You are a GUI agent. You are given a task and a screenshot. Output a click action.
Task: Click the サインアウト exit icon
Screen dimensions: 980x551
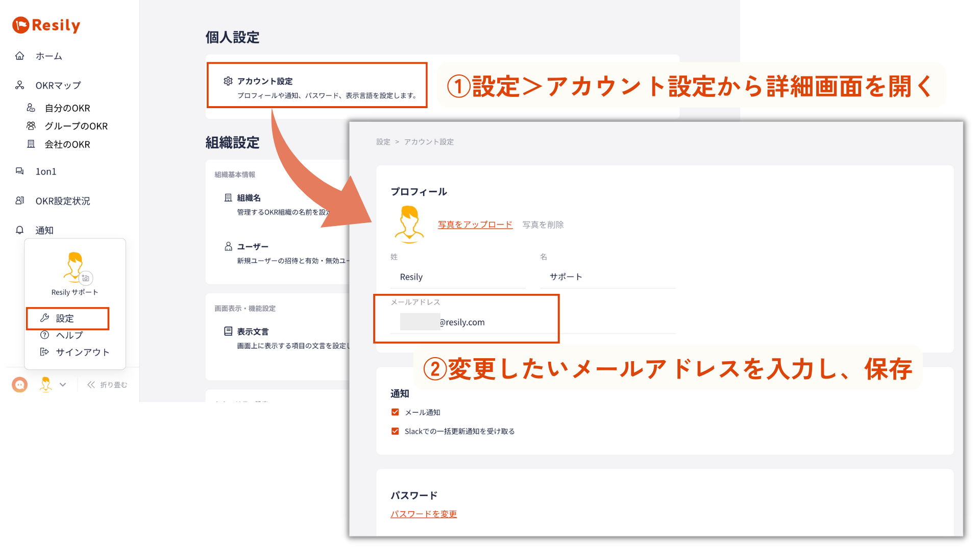tap(45, 352)
